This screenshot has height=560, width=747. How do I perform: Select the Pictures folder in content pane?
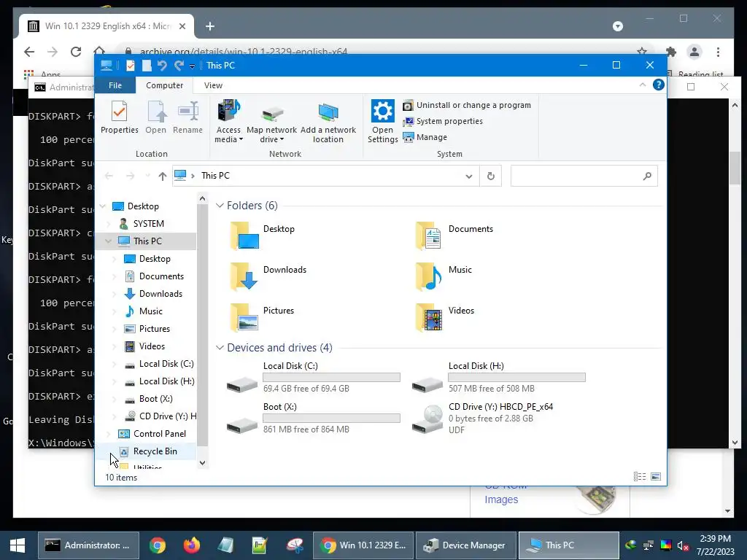coord(262,318)
